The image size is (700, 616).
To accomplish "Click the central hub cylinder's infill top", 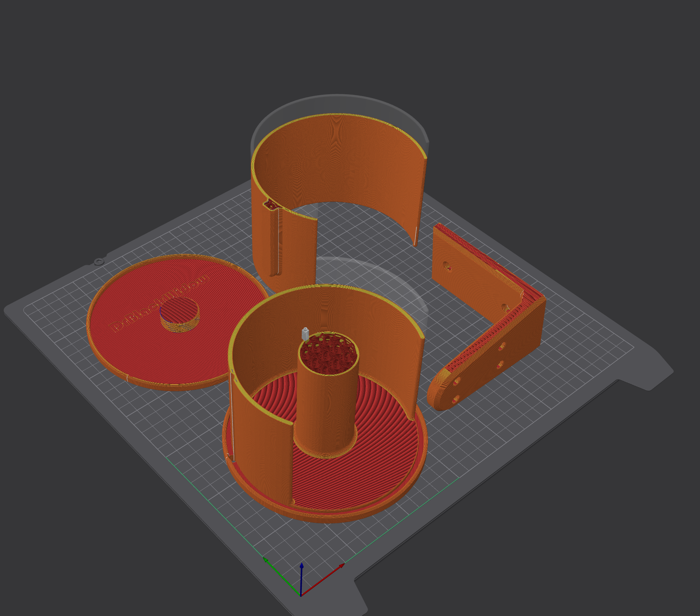I will click(x=328, y=354).
